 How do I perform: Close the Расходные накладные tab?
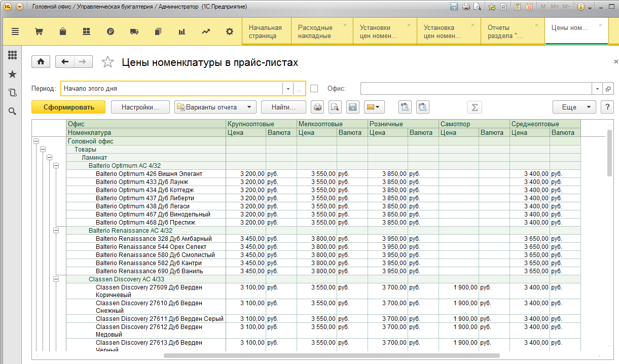tap(345, 25)
